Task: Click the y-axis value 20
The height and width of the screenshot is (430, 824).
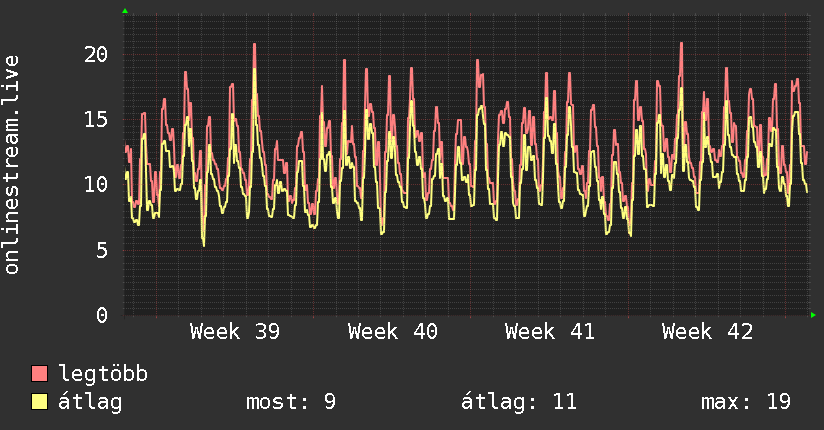Action: [x=96, y=54]
